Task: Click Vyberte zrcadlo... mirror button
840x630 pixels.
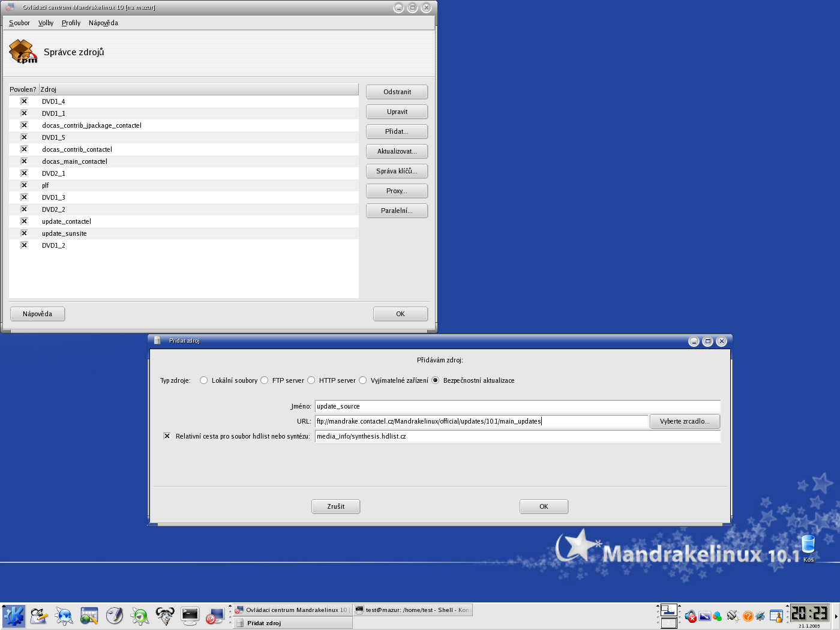Action: (x=685, y=421)
